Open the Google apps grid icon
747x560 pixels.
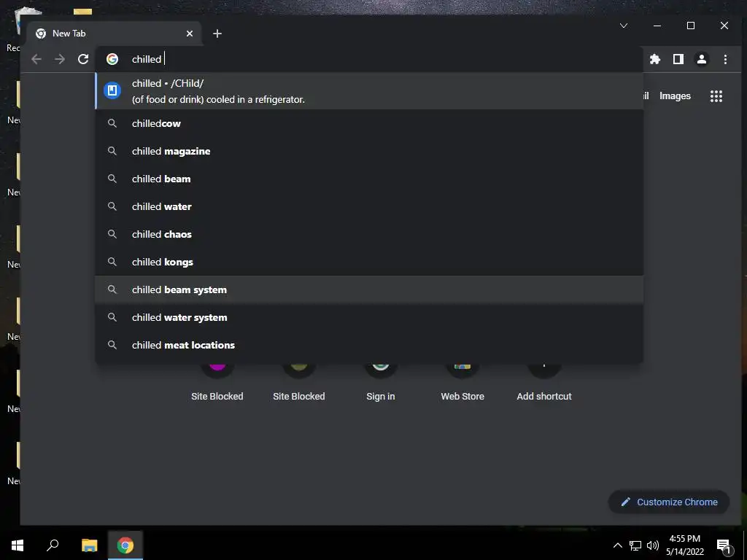(716, 96)
